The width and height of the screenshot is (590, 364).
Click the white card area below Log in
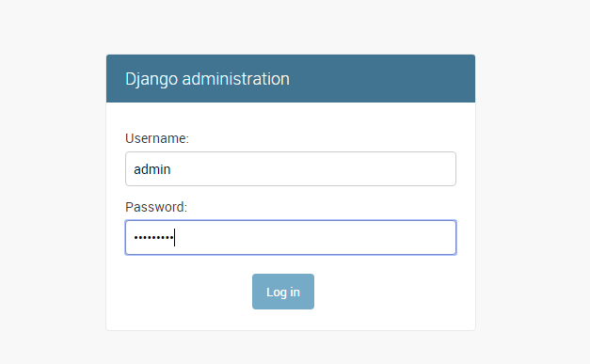tap(291, 320)
